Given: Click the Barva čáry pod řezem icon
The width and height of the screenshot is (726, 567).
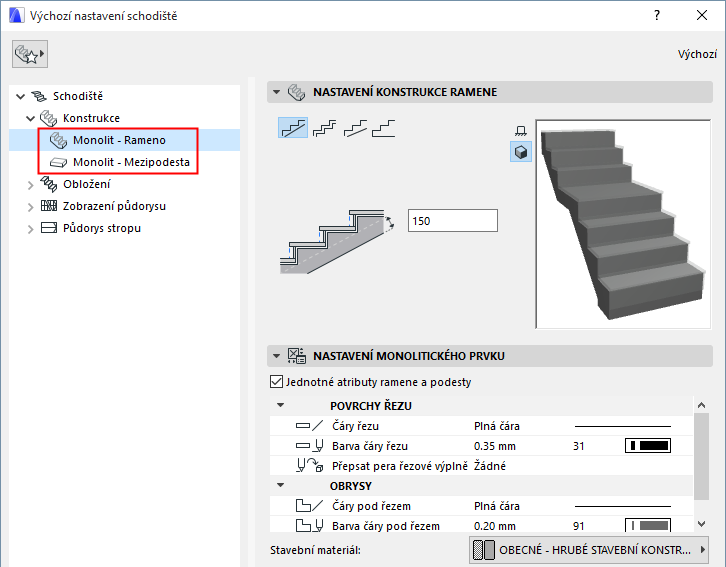Looking at the screenshot, I should 309,526.
